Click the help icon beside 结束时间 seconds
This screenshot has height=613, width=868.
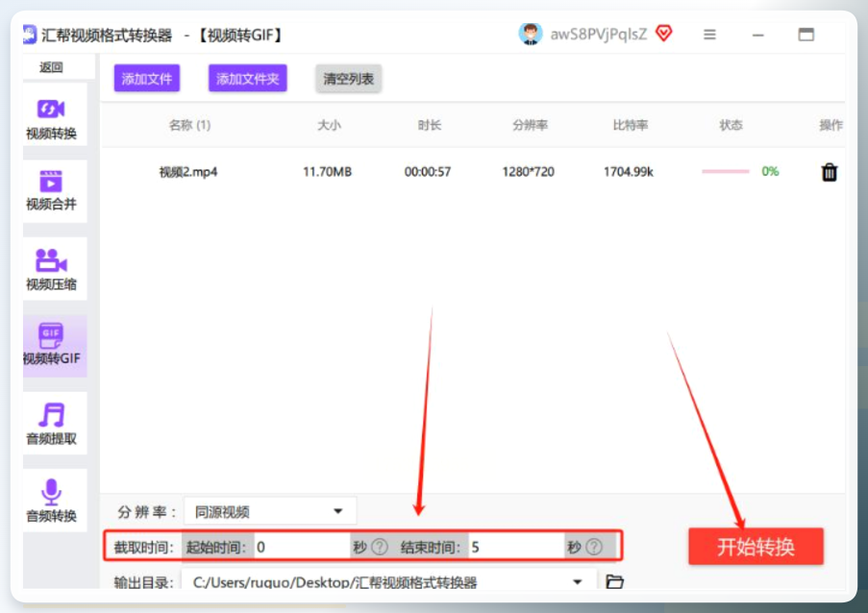(594, 547)
